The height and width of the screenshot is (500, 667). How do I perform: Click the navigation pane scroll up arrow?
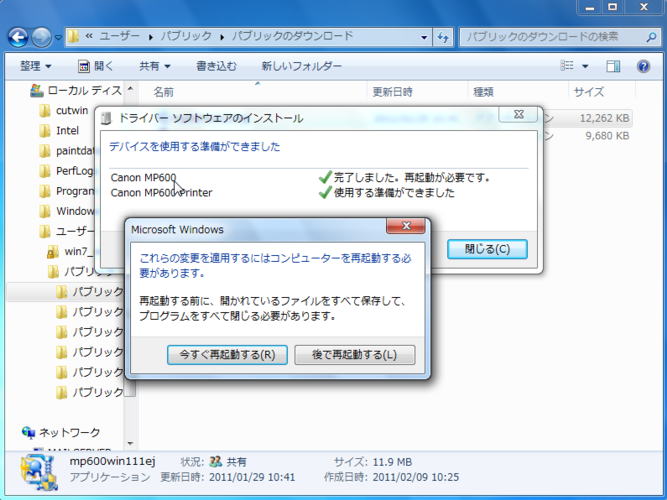131,89
